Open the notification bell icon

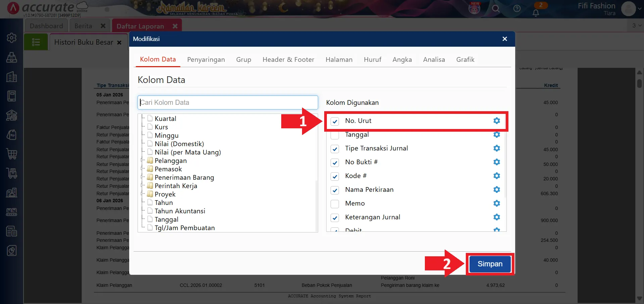[536, 13]
